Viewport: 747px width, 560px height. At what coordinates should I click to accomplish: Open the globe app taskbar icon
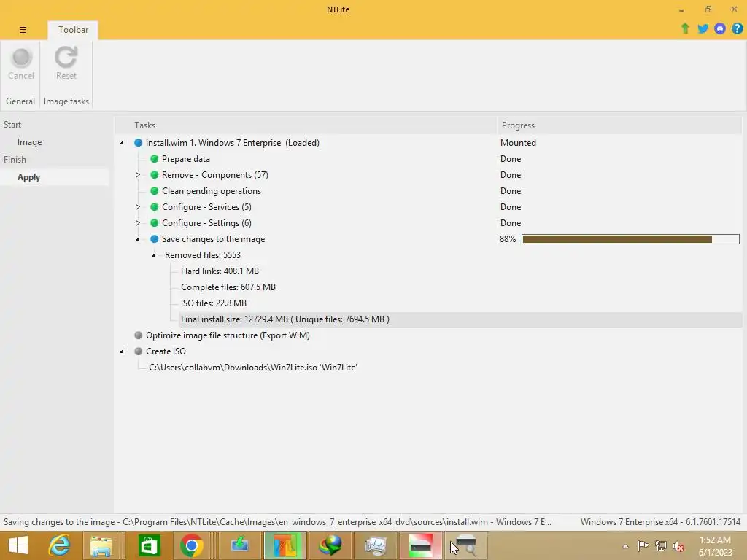point(330,545)
